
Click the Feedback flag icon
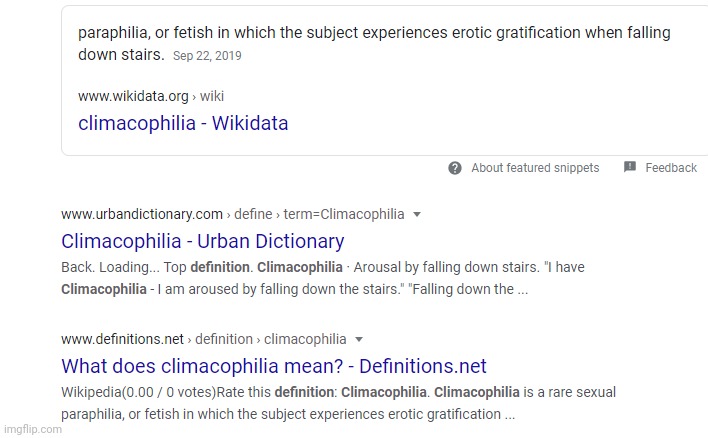[x=630, y=168]
